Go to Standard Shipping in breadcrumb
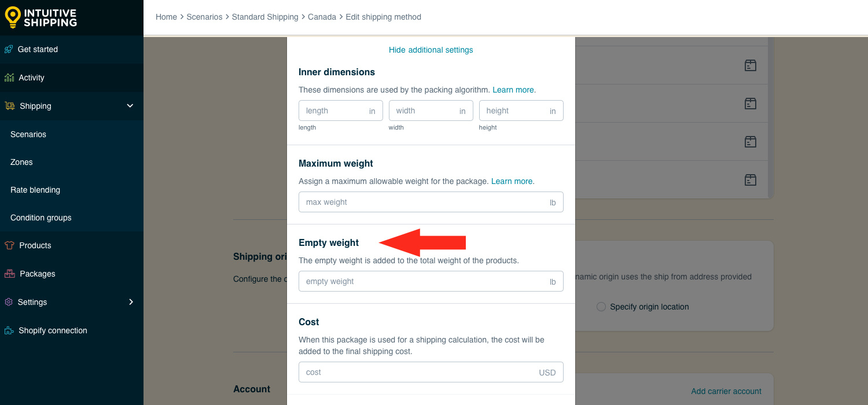868x405 pixels. [265, 17]
